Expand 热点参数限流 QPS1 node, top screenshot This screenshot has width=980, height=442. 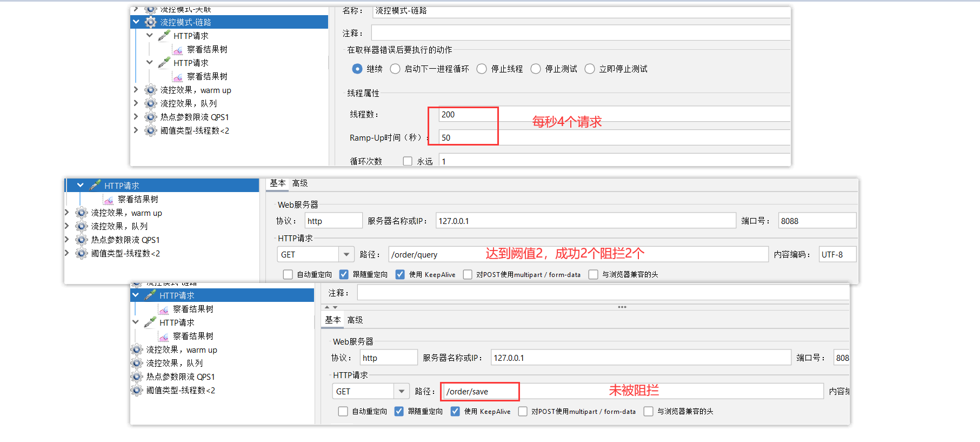pos(136,116)
